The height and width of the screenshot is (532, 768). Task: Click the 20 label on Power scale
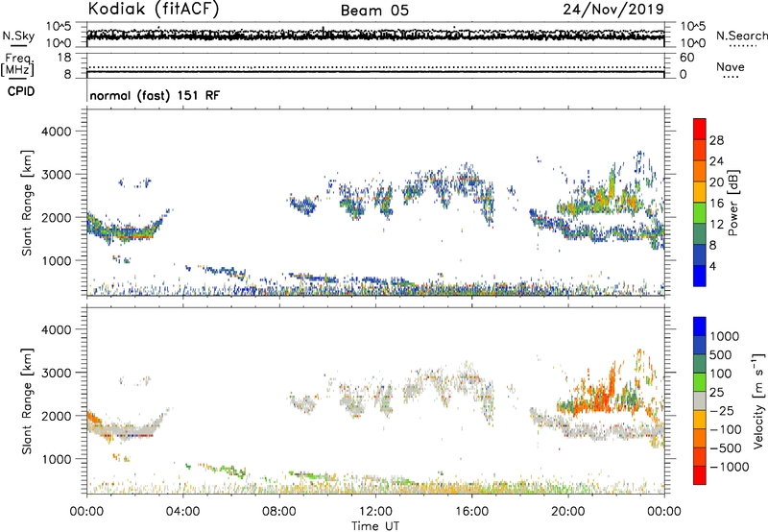716,182
